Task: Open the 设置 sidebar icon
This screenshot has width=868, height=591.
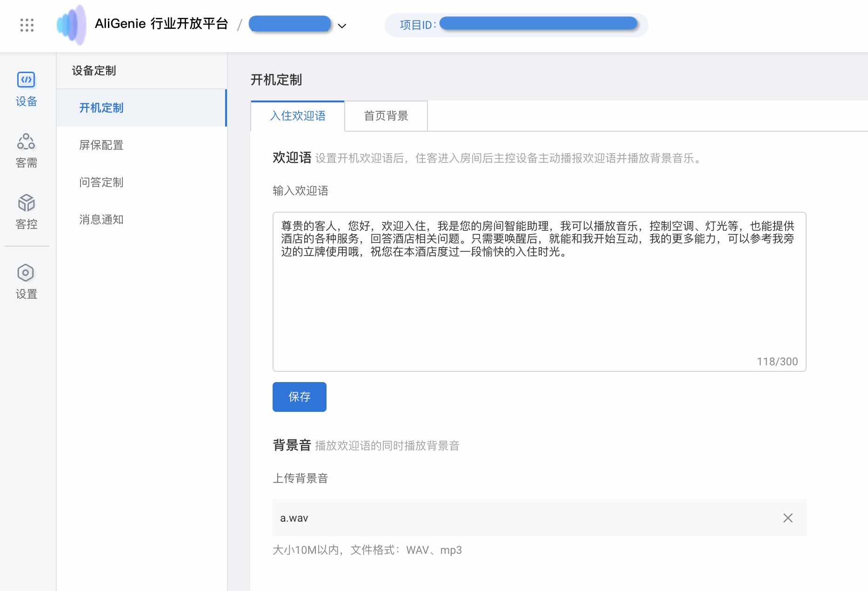Action: [x=26, y=282]
